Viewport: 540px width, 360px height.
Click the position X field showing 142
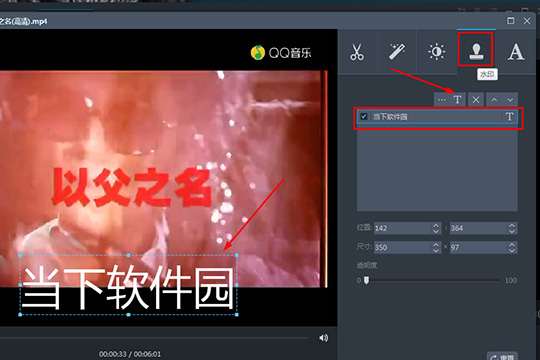[402, 228]
